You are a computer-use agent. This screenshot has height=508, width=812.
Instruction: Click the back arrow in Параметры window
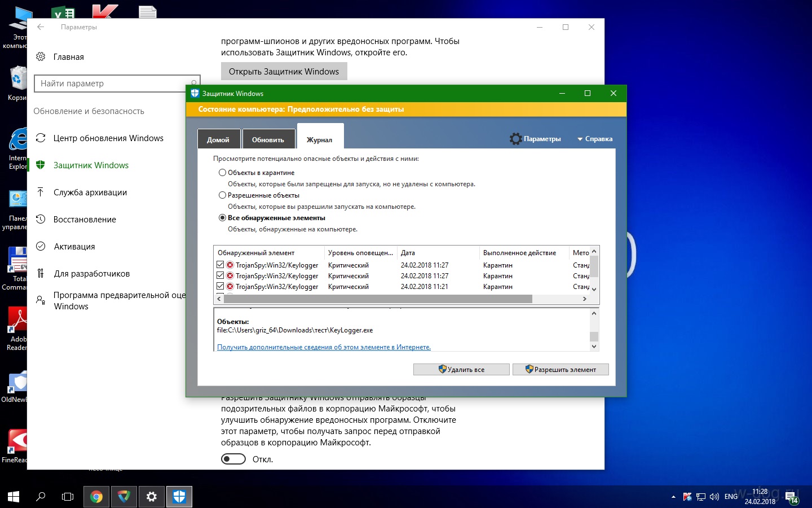[41, 27]
